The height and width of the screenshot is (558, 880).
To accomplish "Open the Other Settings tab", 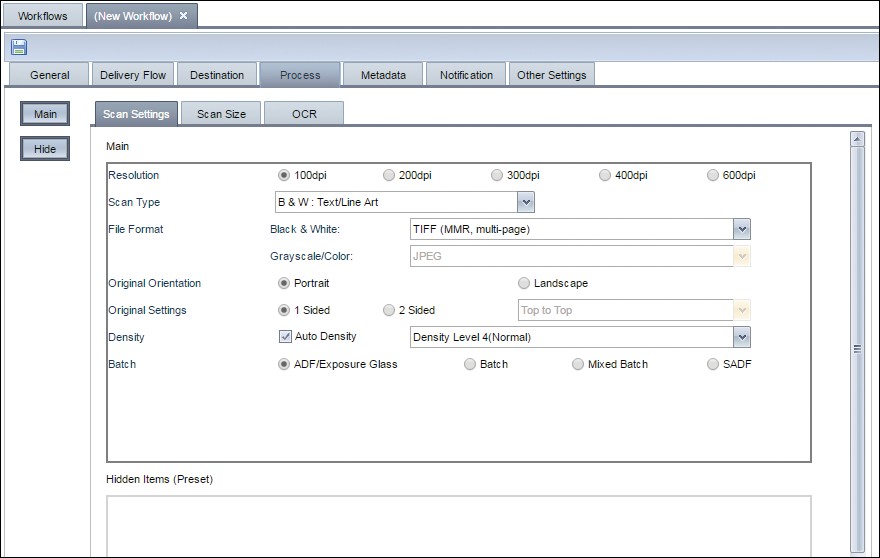I will (x=551, y=75).
